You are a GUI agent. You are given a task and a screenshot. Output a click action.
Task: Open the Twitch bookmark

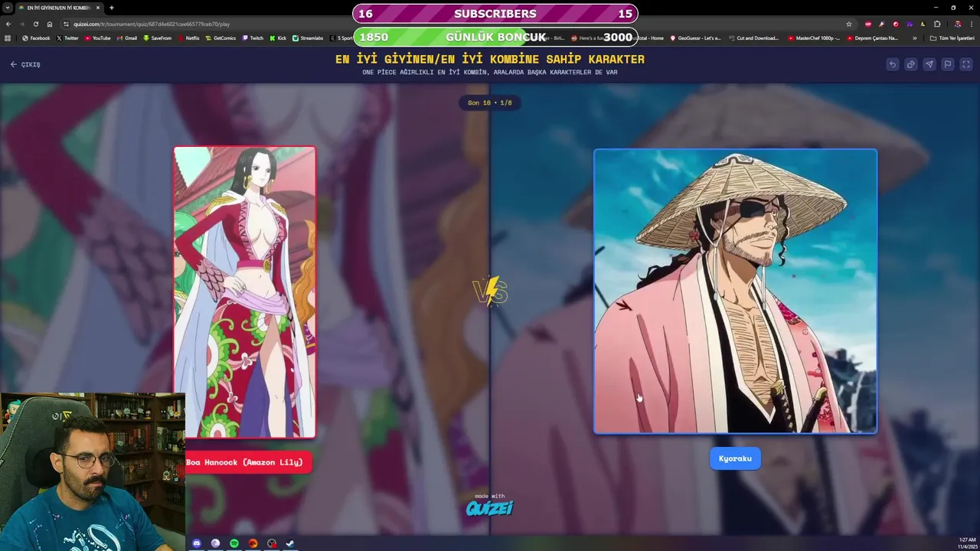point(253,37)
